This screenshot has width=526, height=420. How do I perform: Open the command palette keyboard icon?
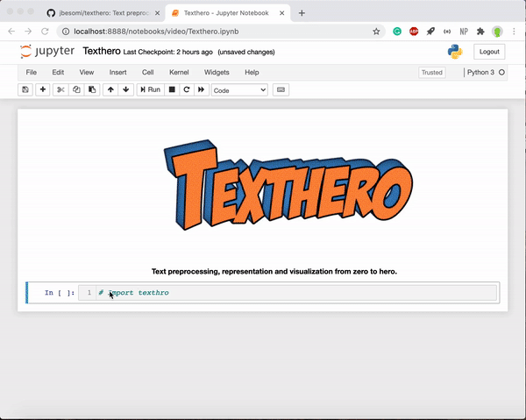[x=281, y=89]
